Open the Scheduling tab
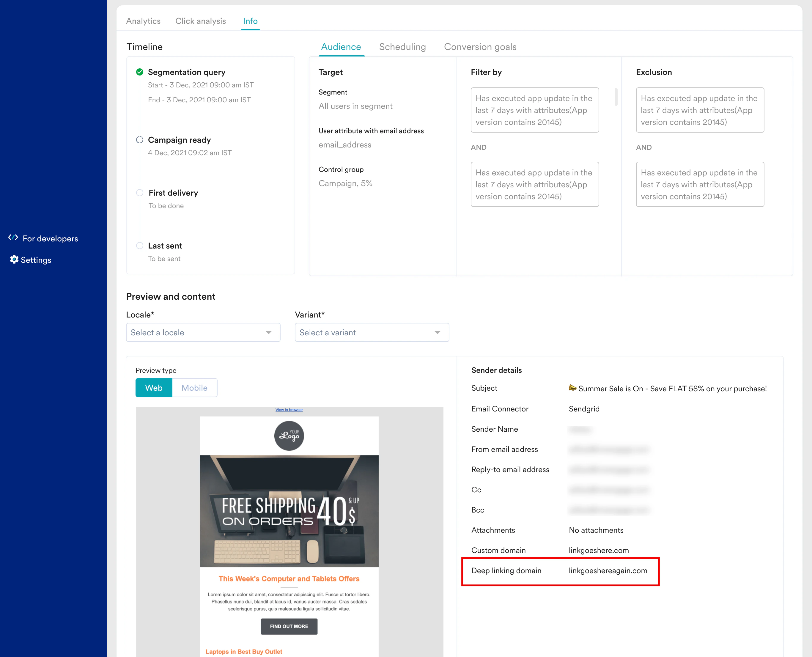 point(402,47)
